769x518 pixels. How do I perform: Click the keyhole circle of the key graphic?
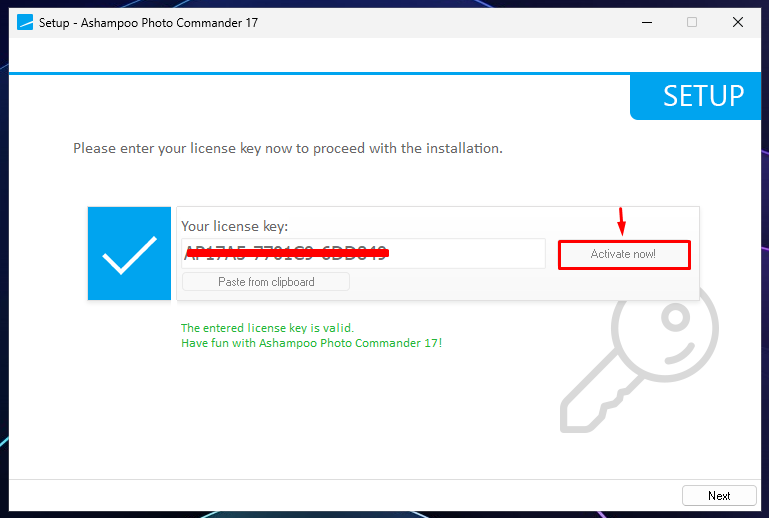point(676,317)
